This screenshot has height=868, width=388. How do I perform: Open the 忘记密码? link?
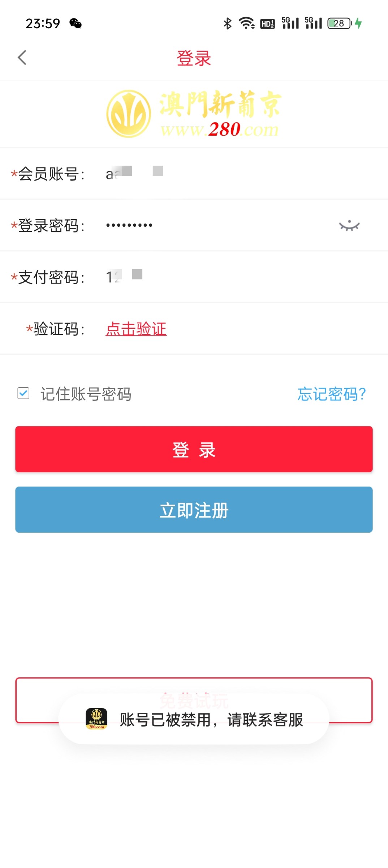(x=331, y=394)
